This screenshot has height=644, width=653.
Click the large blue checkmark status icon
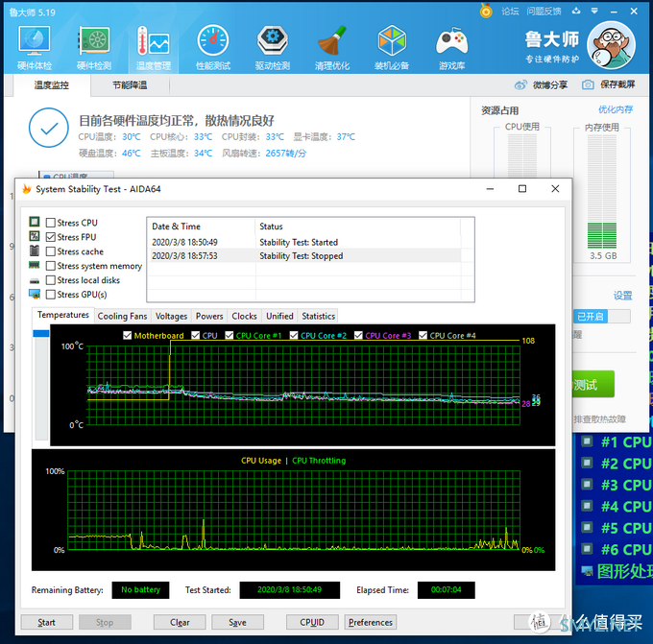pos(49,128)
